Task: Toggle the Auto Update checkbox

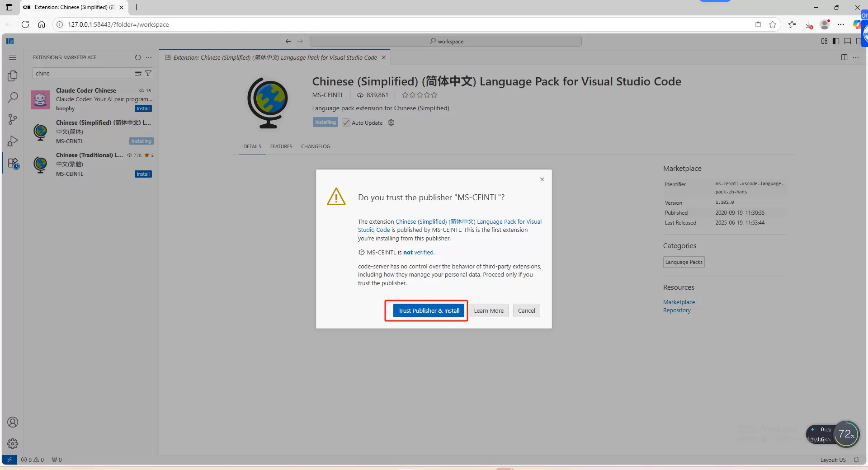Action: (346, 123)
